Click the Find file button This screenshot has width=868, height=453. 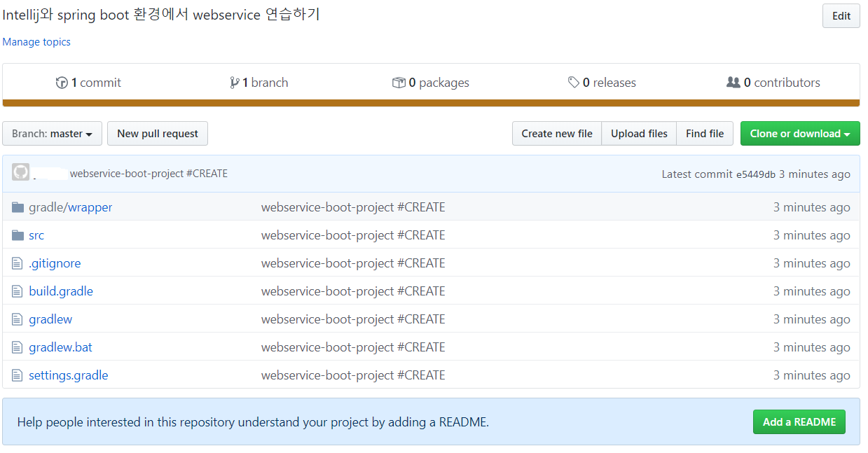tap(705, 134)
